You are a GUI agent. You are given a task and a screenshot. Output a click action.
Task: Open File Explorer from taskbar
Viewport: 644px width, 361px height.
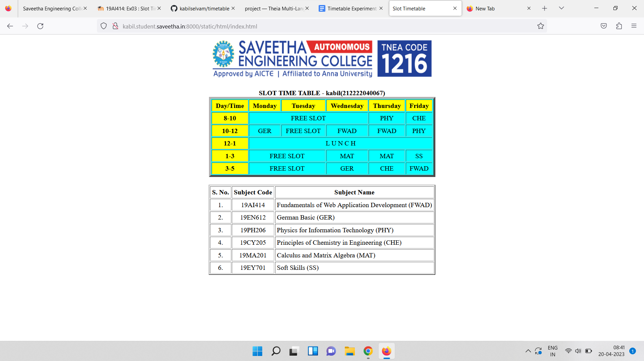pos(350,351)
